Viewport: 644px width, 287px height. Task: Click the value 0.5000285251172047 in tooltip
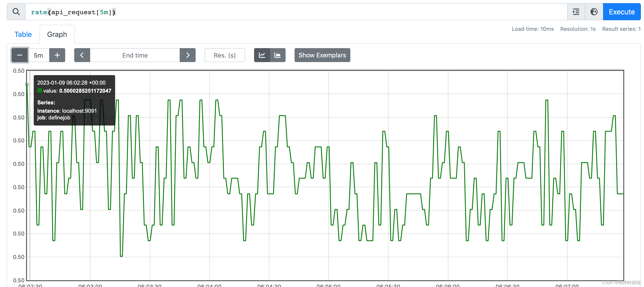coord(85,91)
